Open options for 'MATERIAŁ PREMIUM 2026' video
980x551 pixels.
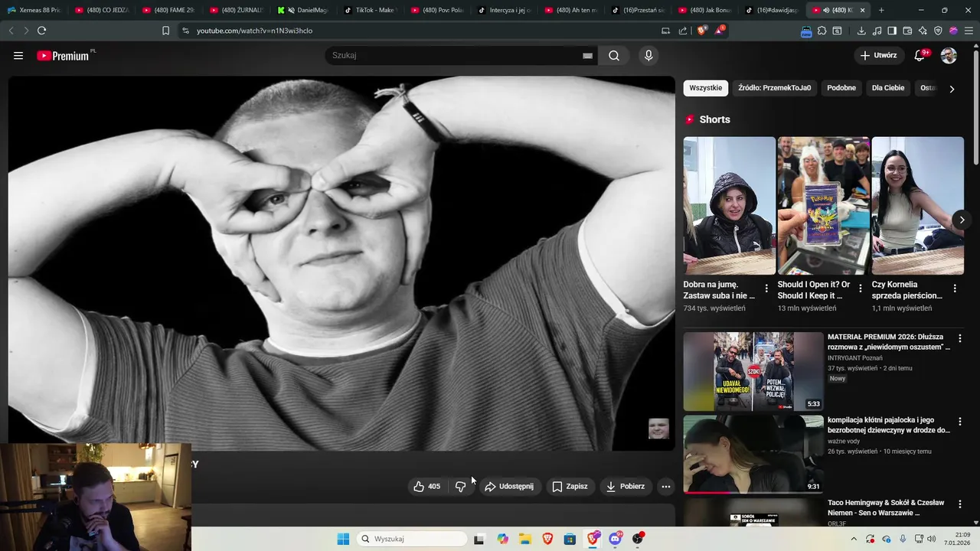pyautogui.click(x=960, y=338)
